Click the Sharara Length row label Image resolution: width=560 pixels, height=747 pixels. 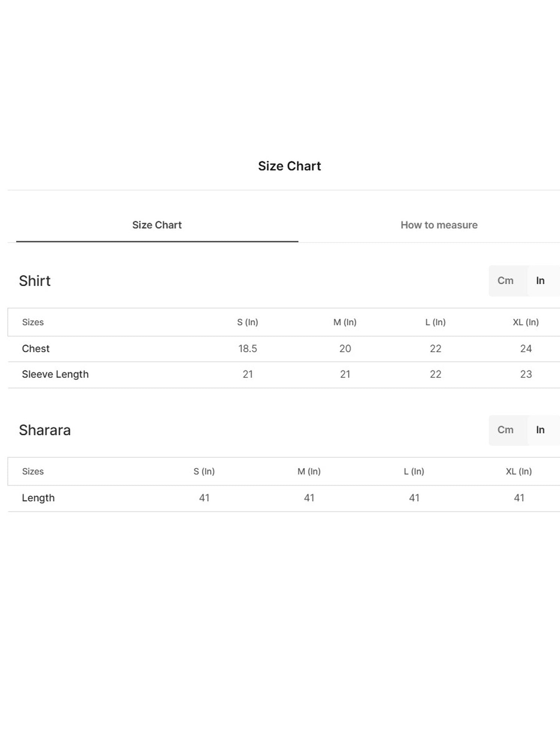tap(38, 498)
